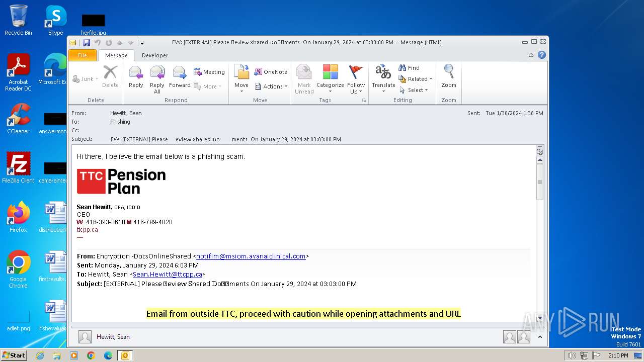Screen dimensions: 644x362
Task: Open Skype from the desktop
Action: [55, 20]
